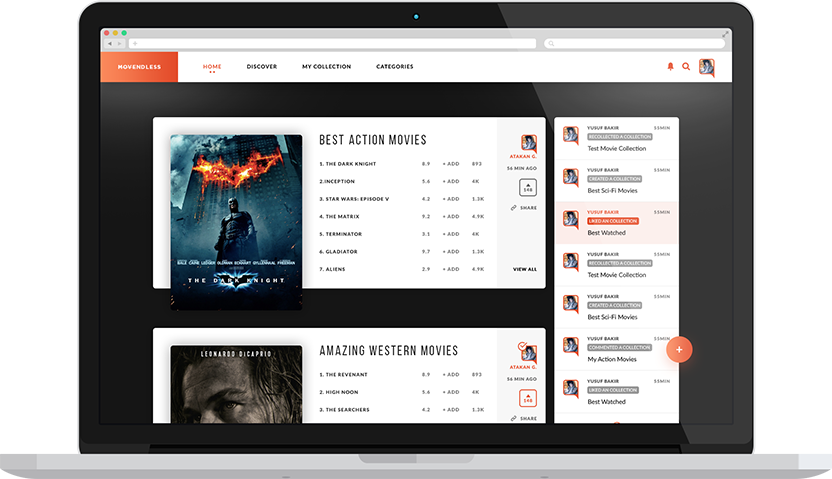Click the highlighted 'Liked an Collection' orange tag
Screen dimensions: 832x479
[613, 221]
